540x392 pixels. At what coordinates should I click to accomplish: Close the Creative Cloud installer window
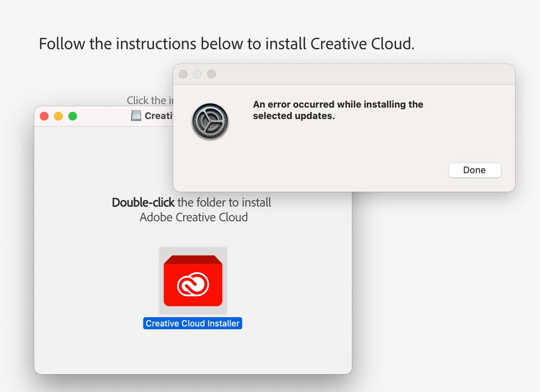click(44, 116)
